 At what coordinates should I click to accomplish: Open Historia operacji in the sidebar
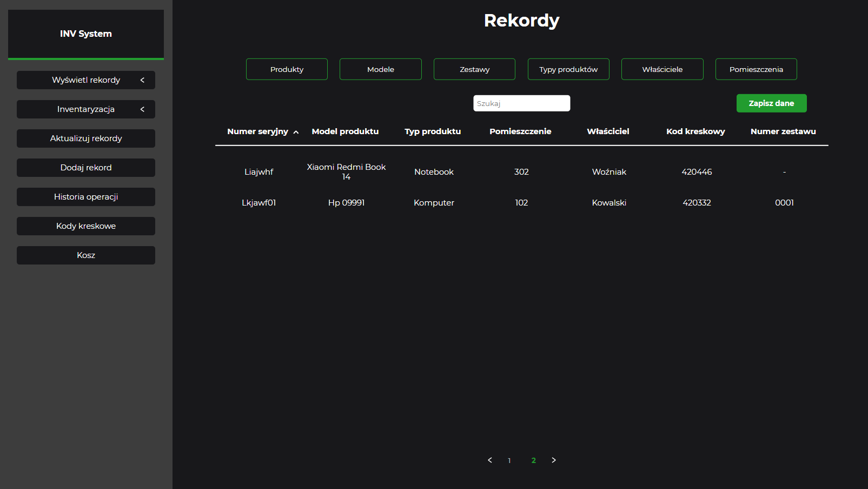tap(85, 196)
